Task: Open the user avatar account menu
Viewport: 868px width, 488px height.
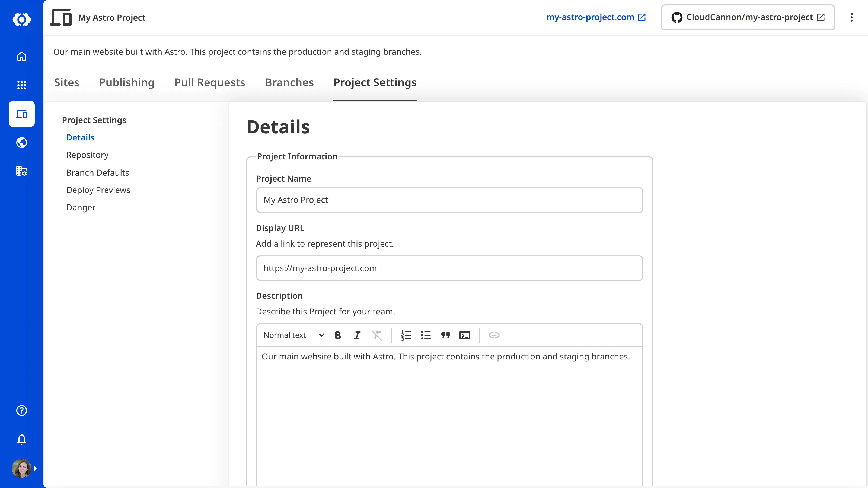Action: pyautogui.click(x=22, y=468)
